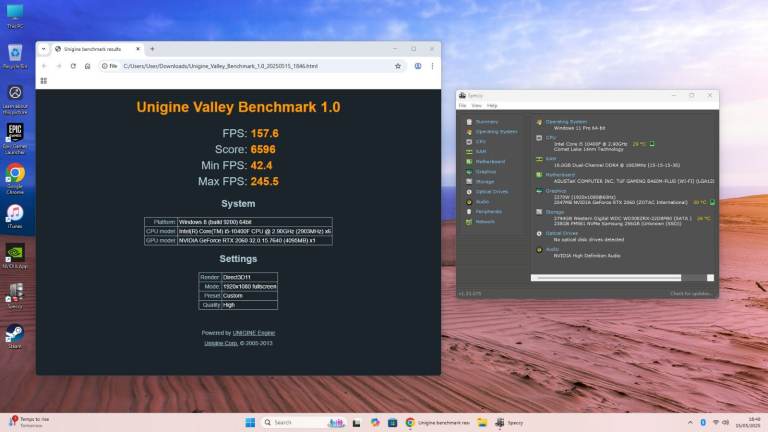This screenshot has width=768, height=432.
Task: Switch to Speccy via taskbar button
Action: click(509, 423)
